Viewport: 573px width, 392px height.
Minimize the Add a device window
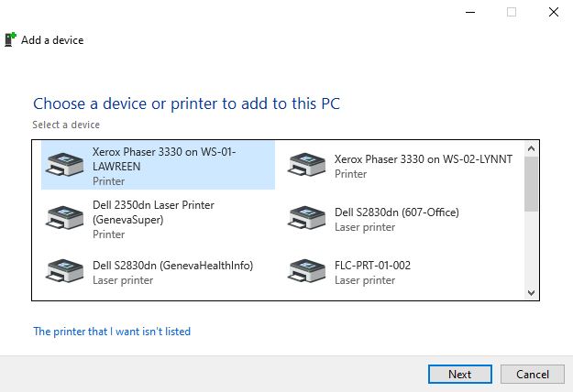[470, 12]
